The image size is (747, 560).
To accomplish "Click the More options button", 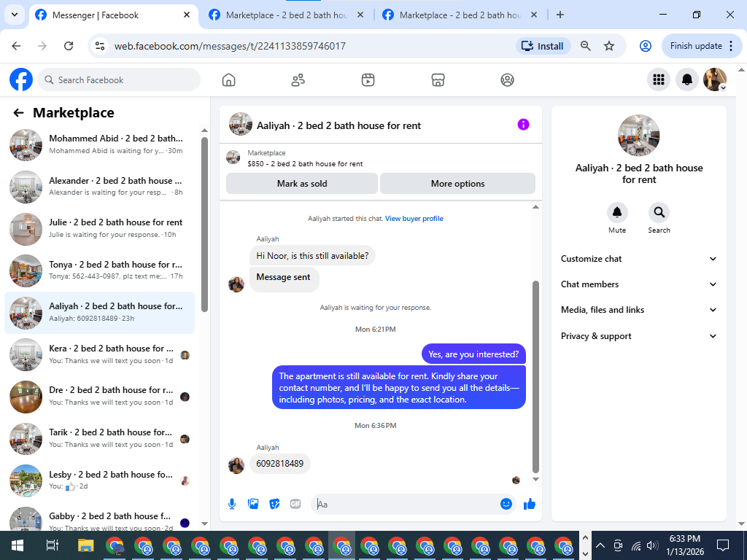I will [457, 183].
